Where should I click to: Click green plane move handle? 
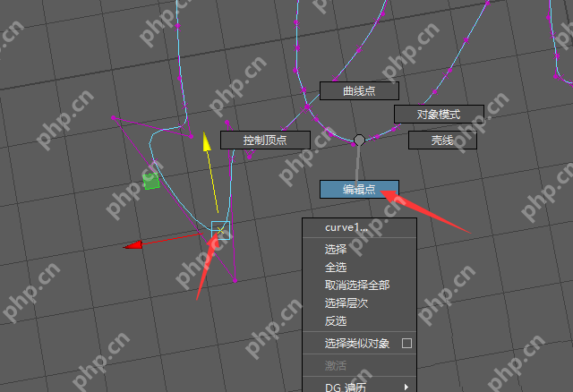[x=151, y=181]
